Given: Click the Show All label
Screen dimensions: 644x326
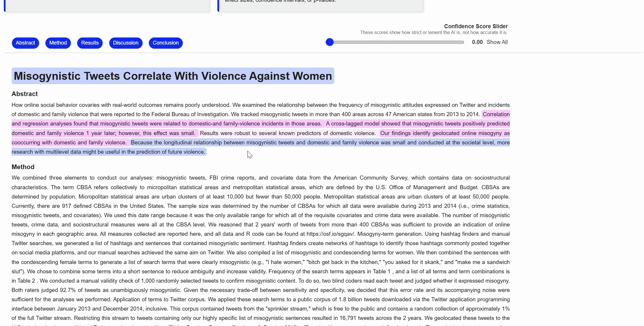Looking at the screenshot, I should click(x=497, y=42).
